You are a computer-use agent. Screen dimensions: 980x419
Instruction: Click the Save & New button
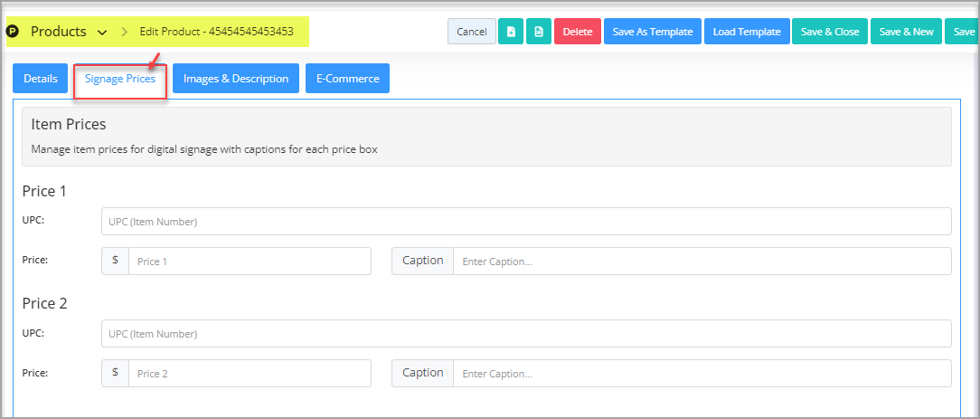pos(906,32)
